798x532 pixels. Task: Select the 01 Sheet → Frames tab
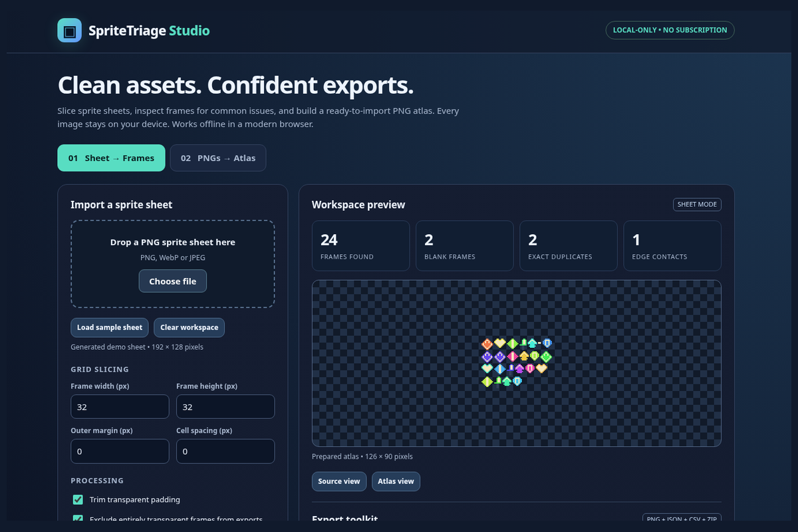(x=111, y=158)
